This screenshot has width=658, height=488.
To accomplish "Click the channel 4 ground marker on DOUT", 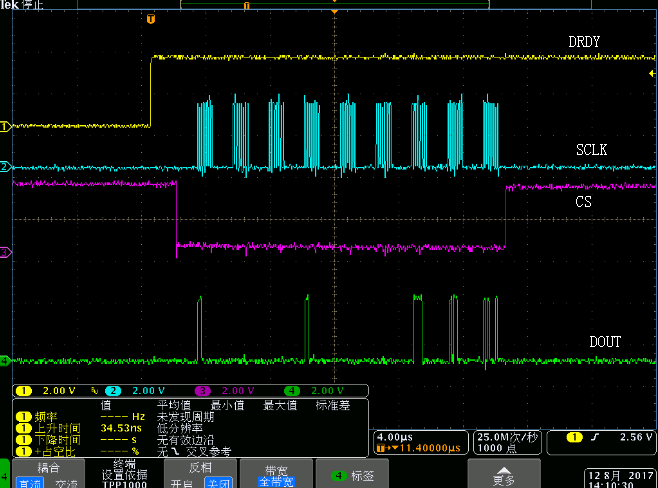I will (x=5, y=360).
